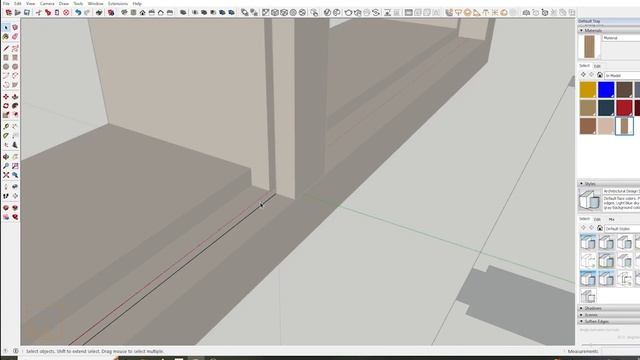The image size is (640, 360).
Task: Open the Camera menu
Action: 47,3
